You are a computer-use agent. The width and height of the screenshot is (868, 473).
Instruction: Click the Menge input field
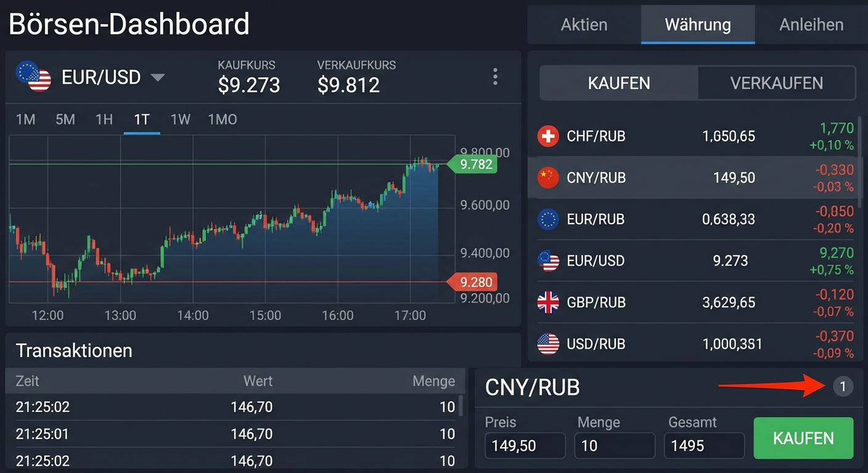click(615, 445)
